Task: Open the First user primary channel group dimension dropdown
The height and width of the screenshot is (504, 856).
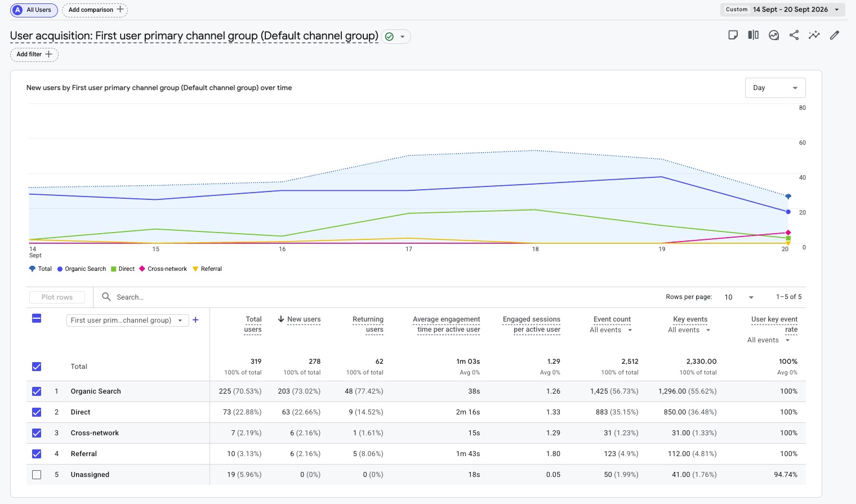Action: click(127, 320)
